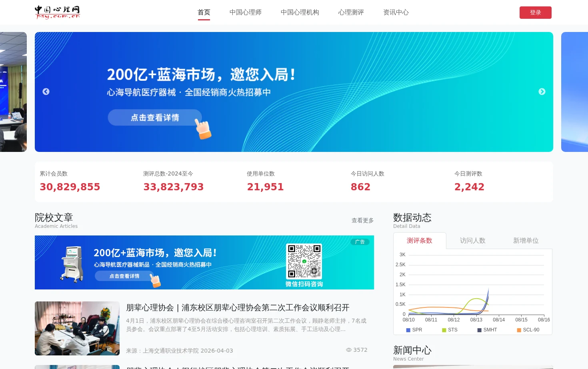Open 中国心理机构 navigation item
This screenshot has height=369, width=588.
coord(300,12)
